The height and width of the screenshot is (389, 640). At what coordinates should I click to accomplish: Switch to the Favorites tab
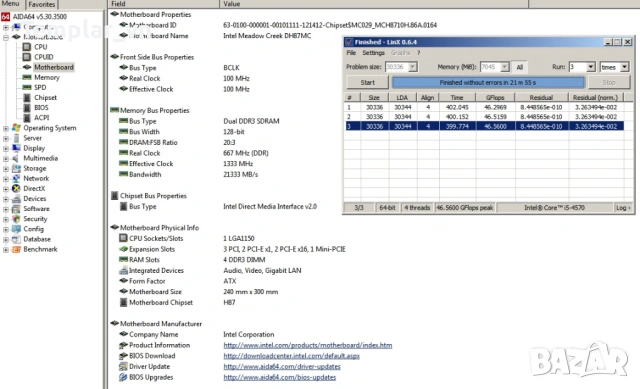(42, 4)
